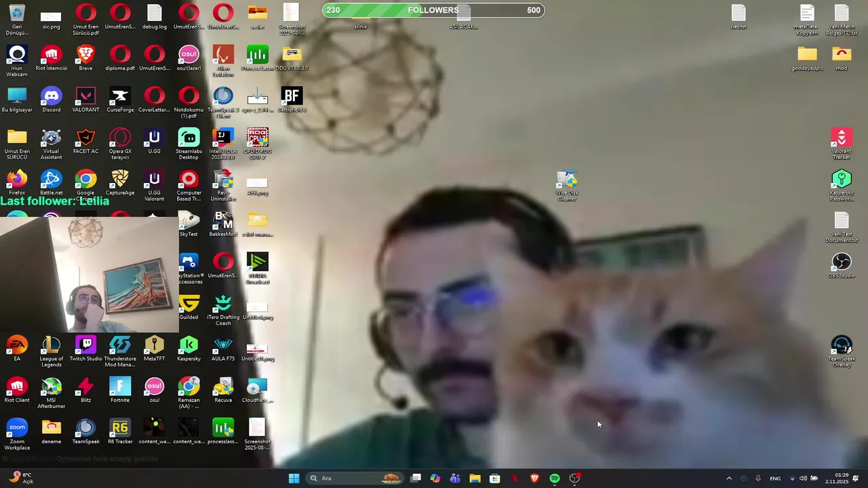The image size is (868, 488).
Task: Open Microsoft Store taskbar icon
Action: 495,479
